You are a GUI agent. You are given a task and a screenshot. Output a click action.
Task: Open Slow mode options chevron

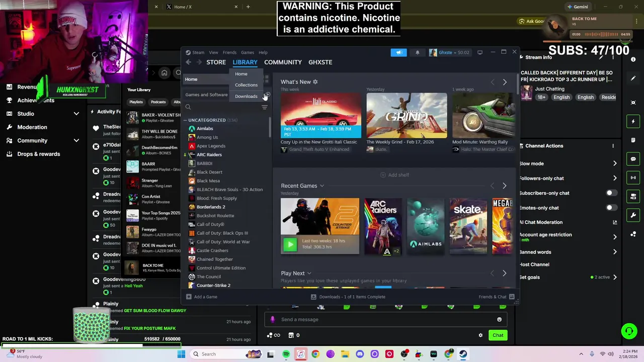615,163
